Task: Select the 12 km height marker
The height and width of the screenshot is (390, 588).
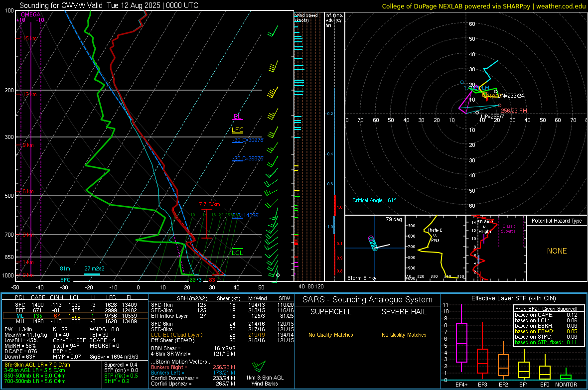Action: tap(29, 94)
